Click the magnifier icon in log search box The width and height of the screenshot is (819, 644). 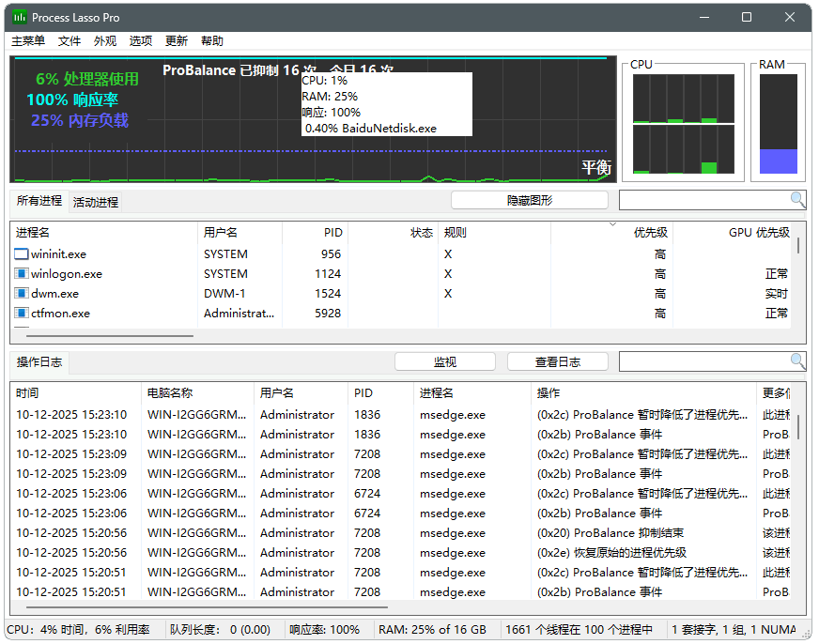(x=797, y=361)
